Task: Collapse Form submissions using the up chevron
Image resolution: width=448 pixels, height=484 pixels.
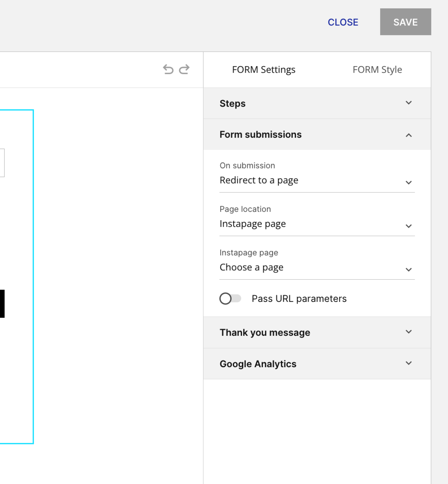Action: [x=408, y=135]
